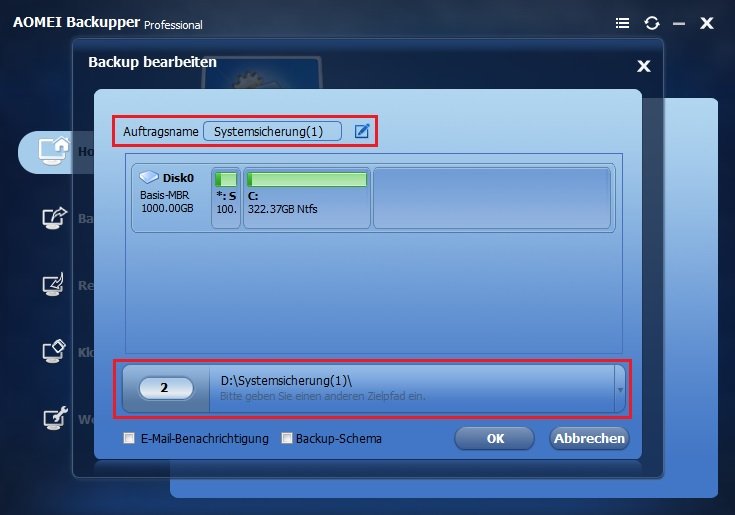
Task: Open the main menu list icon
Action: (622, 23)
